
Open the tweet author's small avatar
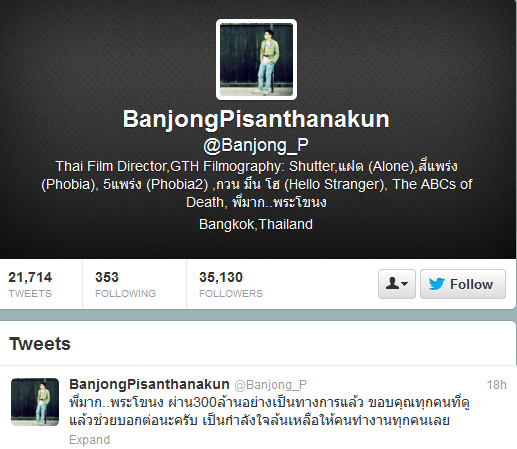pyautogui.click(x=35, y=402)
